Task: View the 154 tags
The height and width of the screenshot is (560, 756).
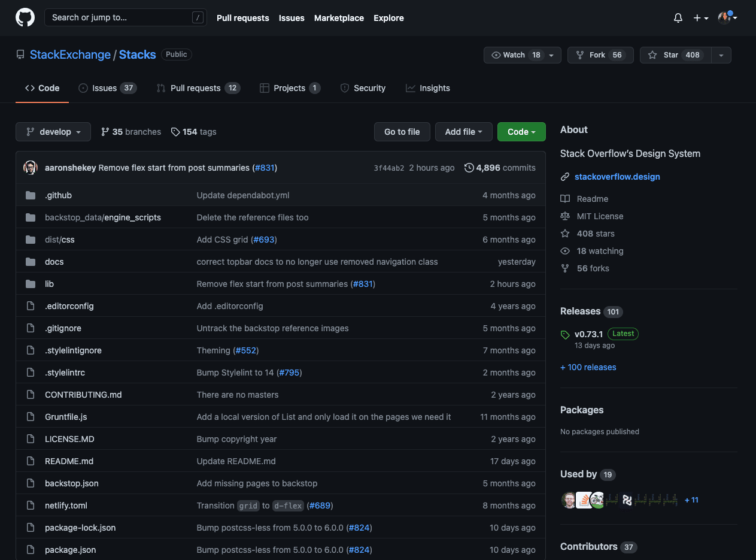Action: (x=194, y=132)
